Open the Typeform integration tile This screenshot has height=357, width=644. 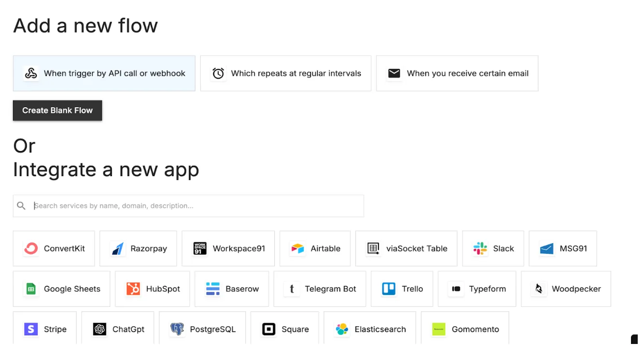coord(476,289)
